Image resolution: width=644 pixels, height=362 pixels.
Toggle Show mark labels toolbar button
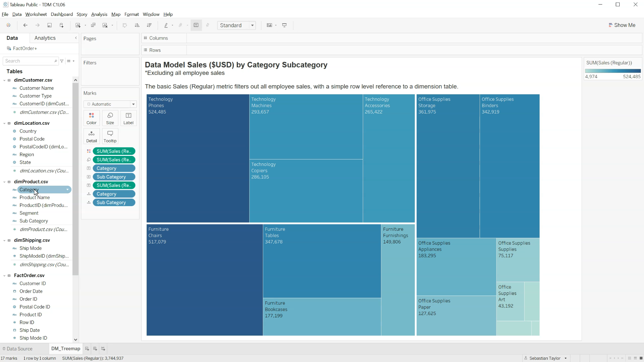coord(196,25)
